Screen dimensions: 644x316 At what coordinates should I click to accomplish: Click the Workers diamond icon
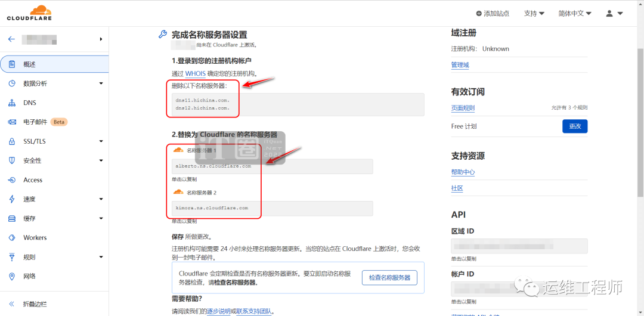[x=12, y=238]
